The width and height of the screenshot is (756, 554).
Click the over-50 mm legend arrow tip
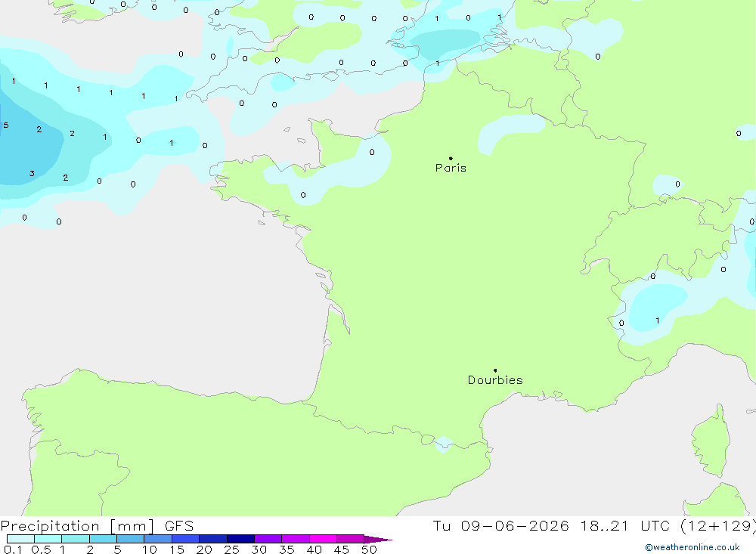[378, 539]
